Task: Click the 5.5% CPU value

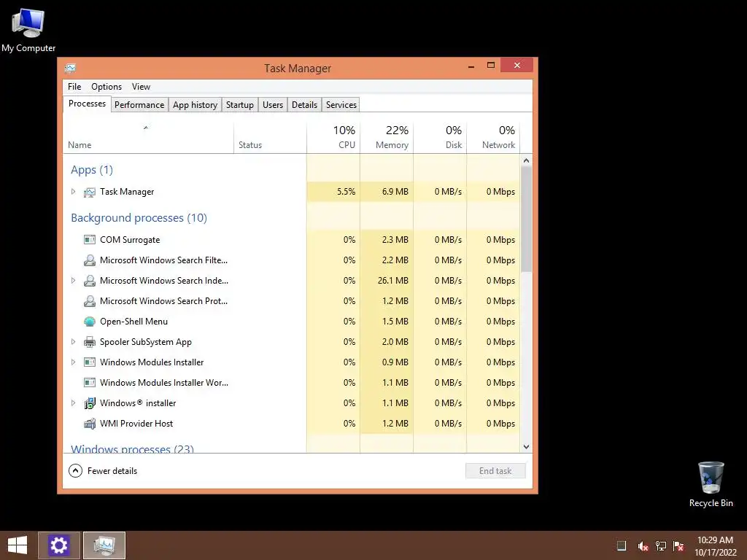Action: click(347, 192)
